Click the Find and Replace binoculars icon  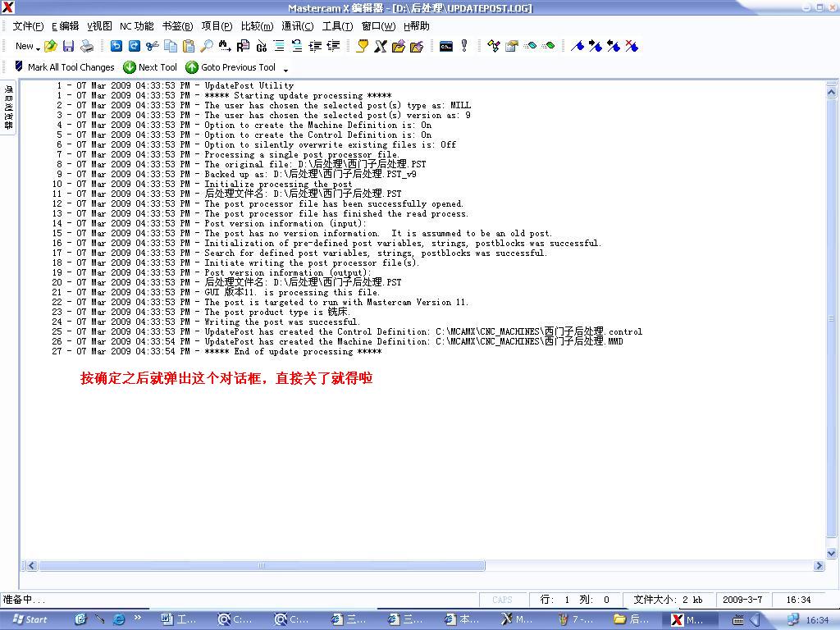(225, 47)
